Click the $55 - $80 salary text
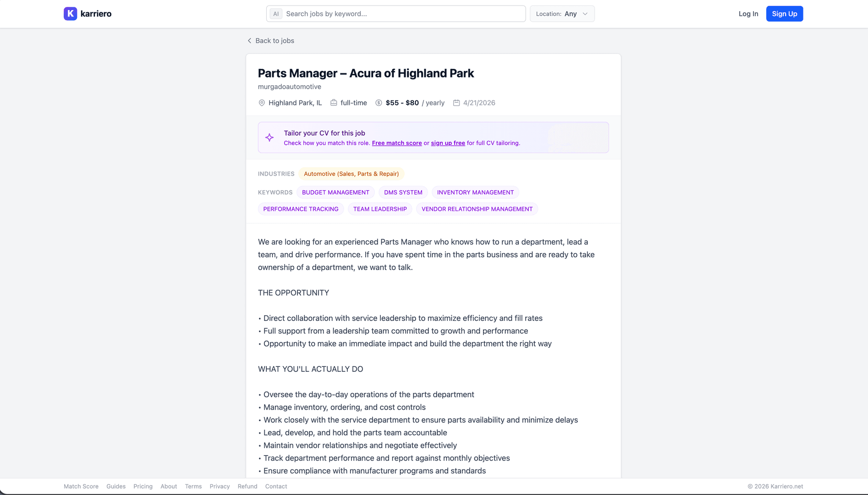The width and height of the screenshot is (868, 495). [402, 103]
